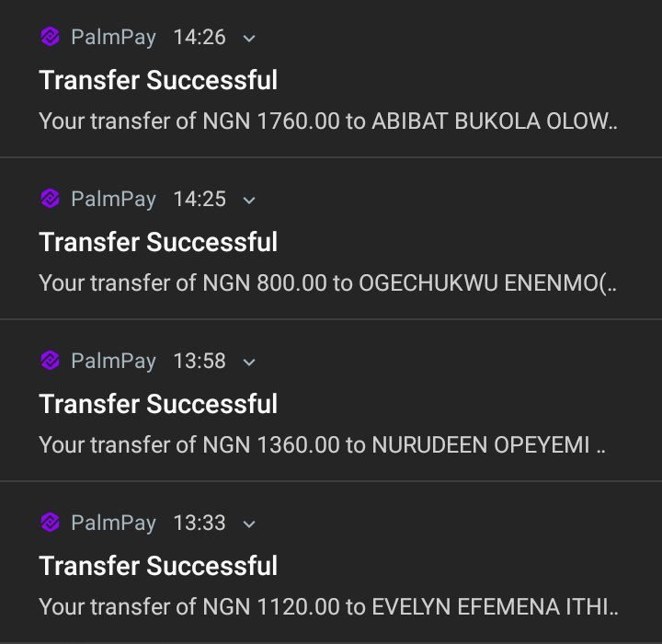Tap the Transfer Successful title at 13:33
The image size is (662, 644).
click(x=158, y=566)
